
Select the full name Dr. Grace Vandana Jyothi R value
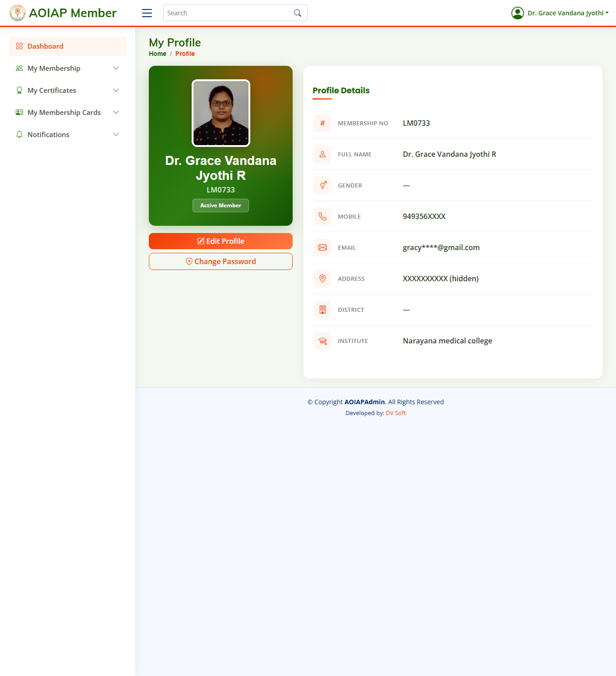450,154
